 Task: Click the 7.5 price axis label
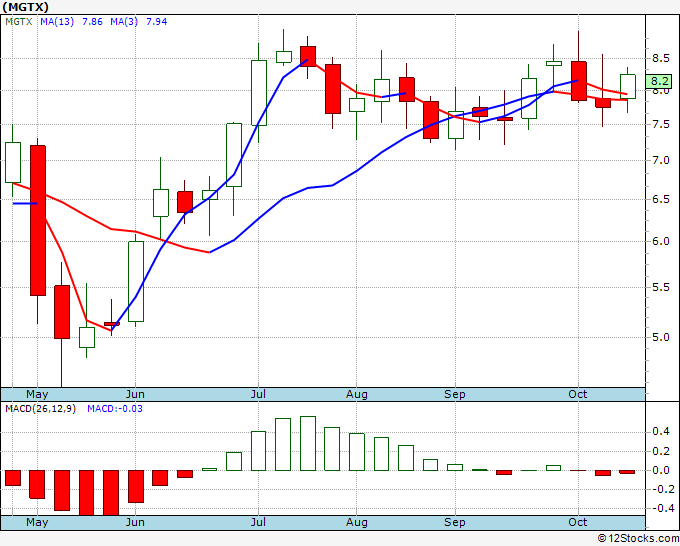pyautogui.click(x=660, y=125)
